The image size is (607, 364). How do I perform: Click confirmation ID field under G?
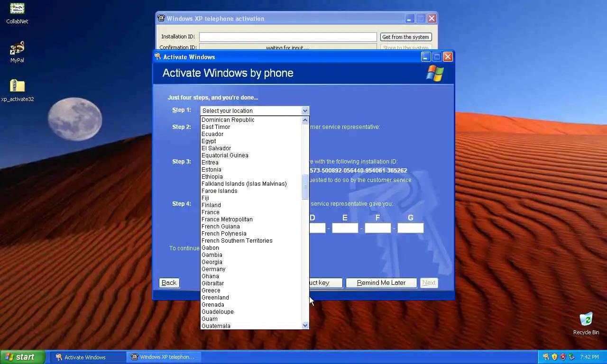coord(411,228)
